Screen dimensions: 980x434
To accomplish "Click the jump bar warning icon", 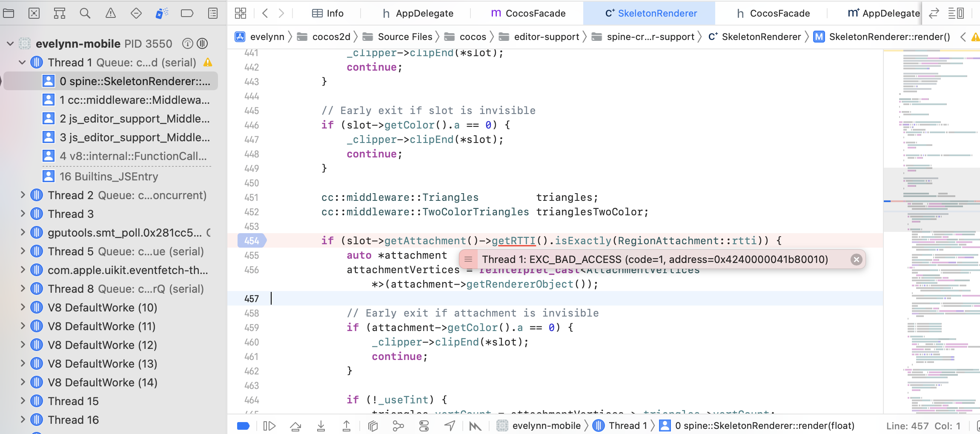I will (x=976, y=37).
